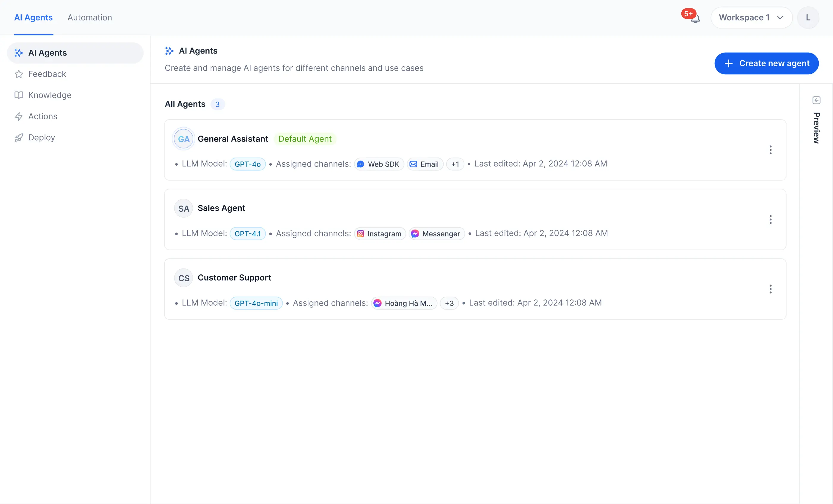Open Sales Agent three-dot menu
This screenshot has height=504, width=833.
click(x=770, y=220)
